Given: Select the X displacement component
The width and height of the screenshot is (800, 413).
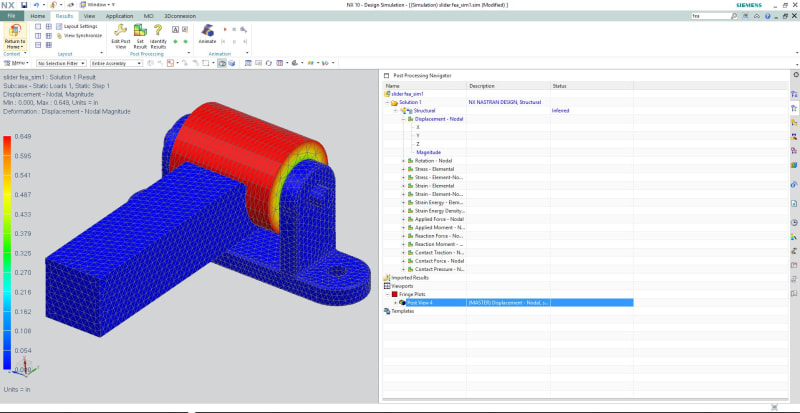Looking at the screenshot, I should click(418, 127).
